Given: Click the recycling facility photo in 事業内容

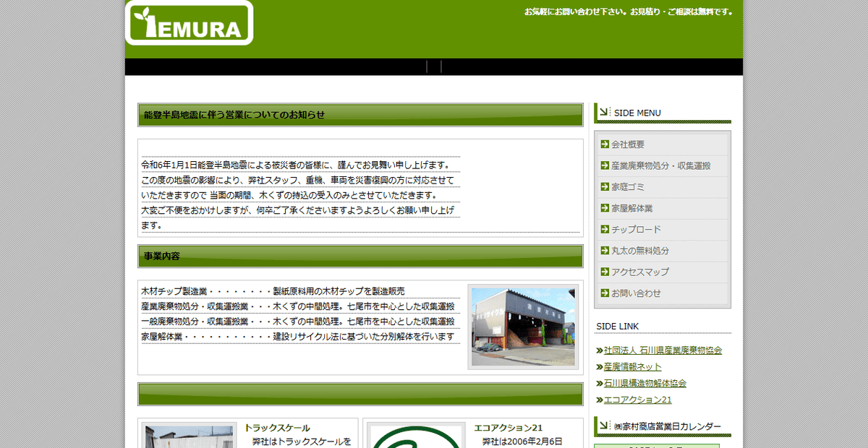Looking at the screenshot, I should (x=522, y=325).
